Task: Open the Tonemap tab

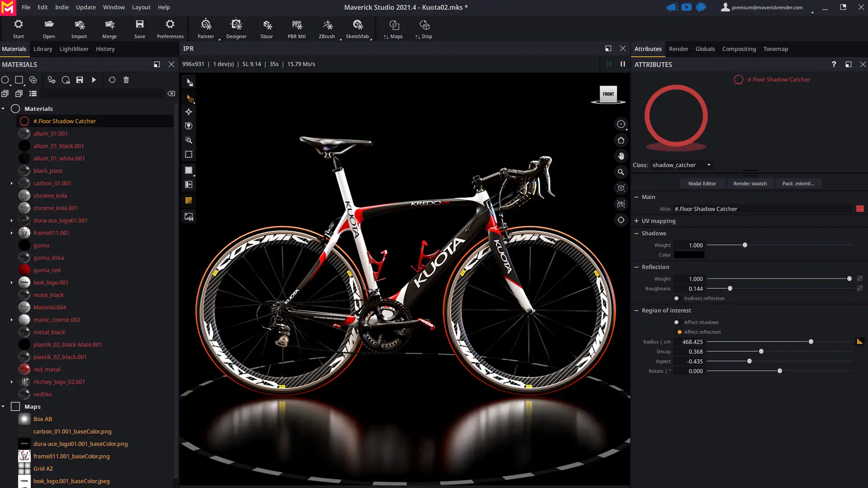Action: pos(775,49)
